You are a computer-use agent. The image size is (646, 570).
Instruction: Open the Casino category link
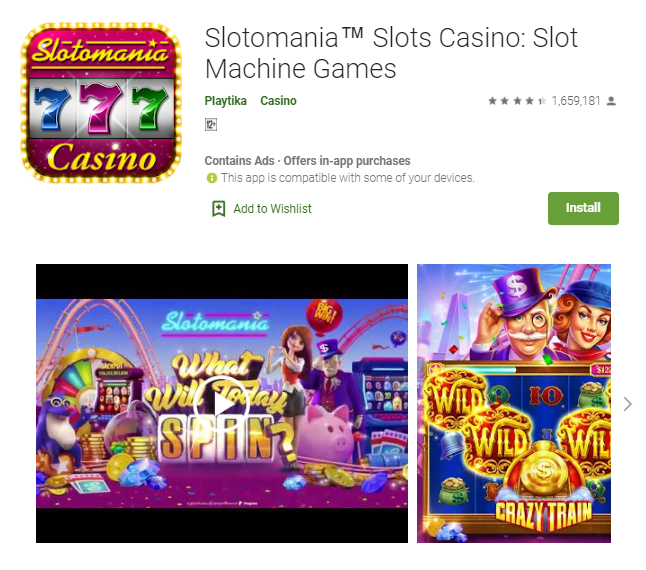tap(279, 101)
